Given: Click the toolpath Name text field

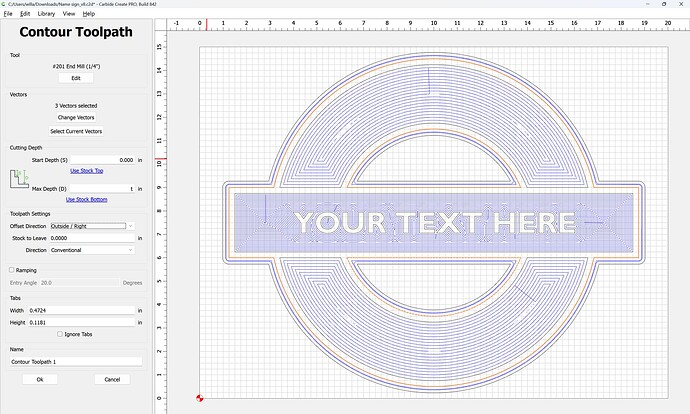Looking at the screenshot, I should pyautogui.click(x=76, y=361).
